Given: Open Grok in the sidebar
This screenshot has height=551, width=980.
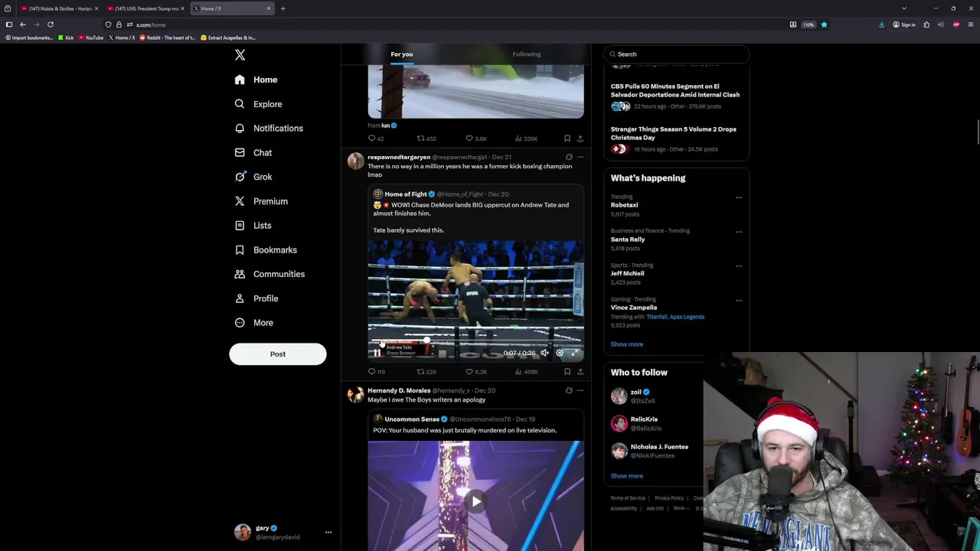Looking at the screenshot, I should tap(253, 177).
